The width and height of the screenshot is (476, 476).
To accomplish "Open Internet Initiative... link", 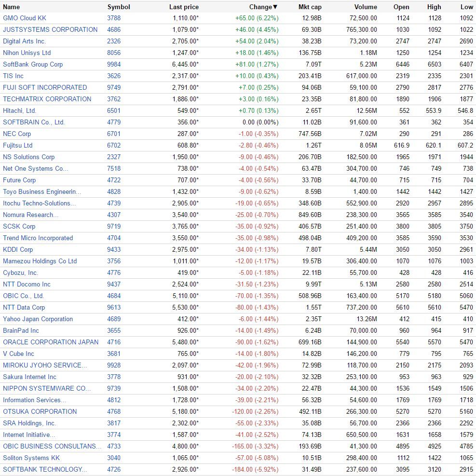I will pyautogui.click(x=29, y=435).
